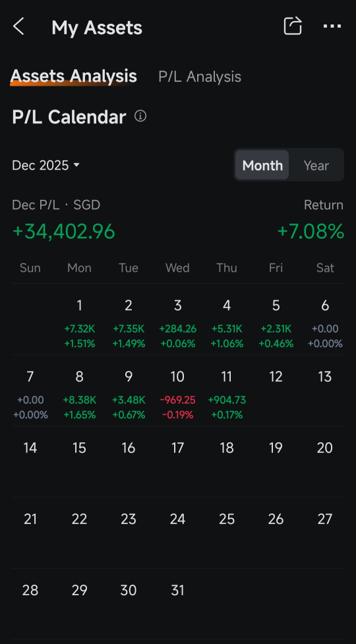
Task: Switch to the Assets Analysis tab
Action: point(73,77)
